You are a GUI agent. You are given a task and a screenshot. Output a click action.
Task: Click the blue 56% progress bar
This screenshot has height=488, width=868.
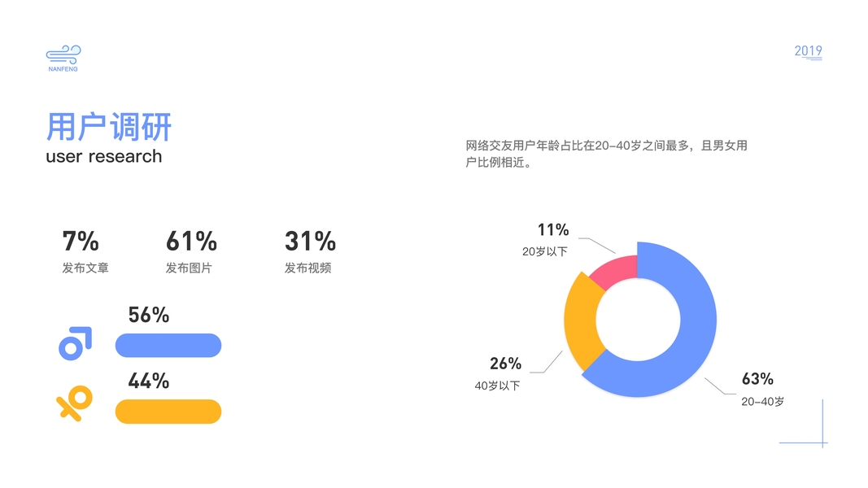[168, 346]
